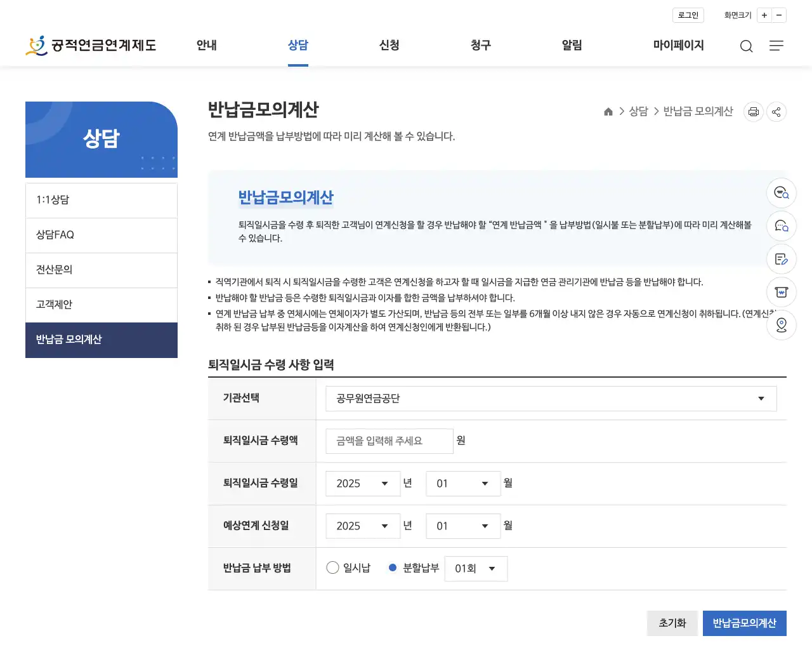812x650 pixels.
Task: Open the site search magnifier icon
Action: tap(746, 46)
